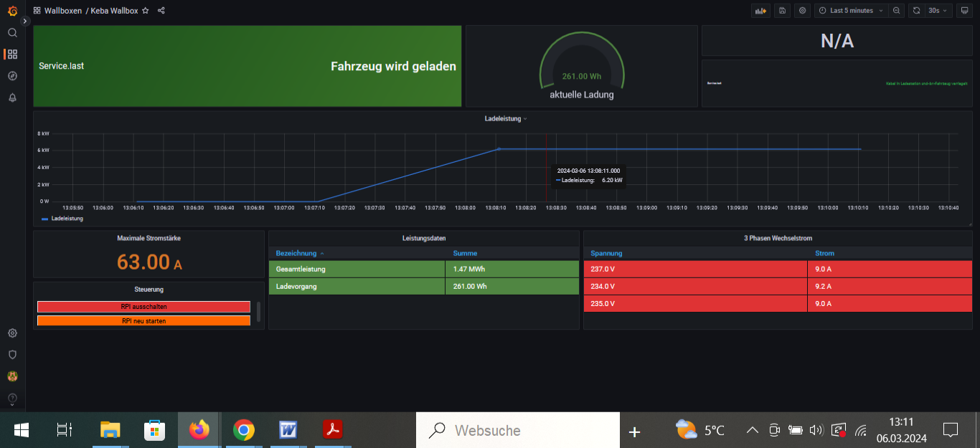The height and width of the screenshot is (448, 980).
Task: Open Alerting bell in the sidebar
Action: 12,97
